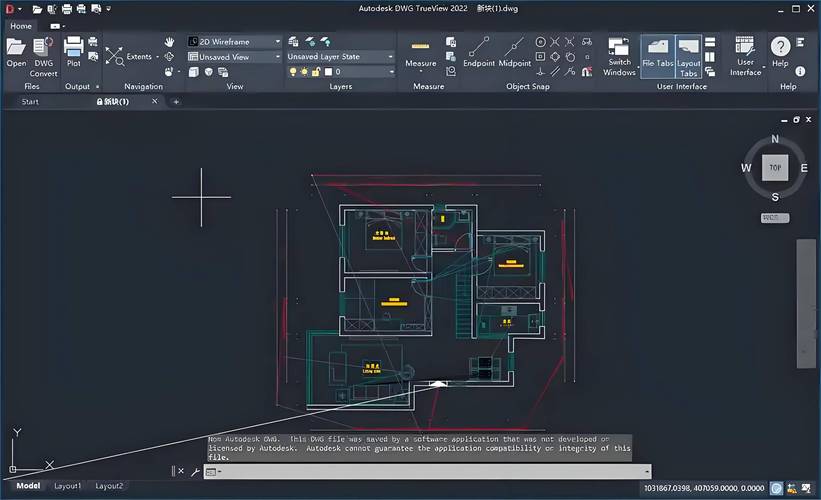The width and height of the screenshot is (821, 500).
Task: Enable the Endpoint object snap
Action: [478, 52]
